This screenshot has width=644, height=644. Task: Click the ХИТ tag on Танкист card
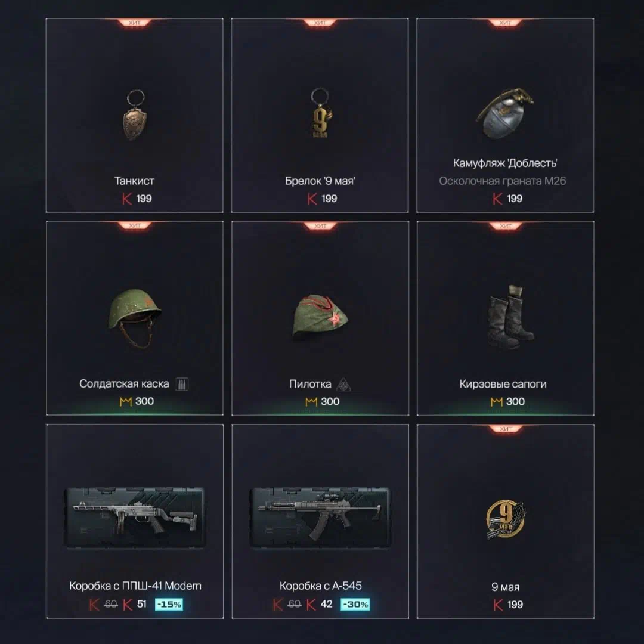point(135,23)
